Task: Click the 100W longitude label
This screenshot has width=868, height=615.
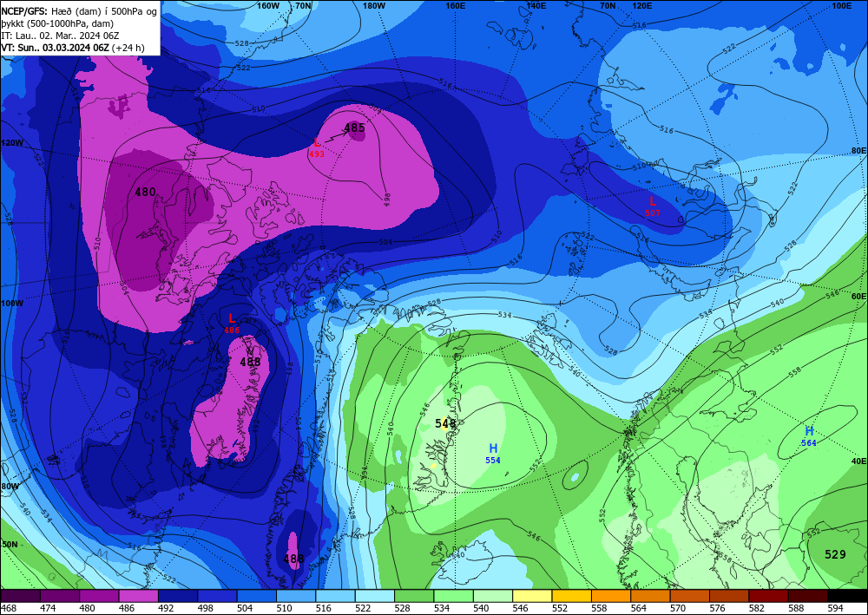Action: click(12, 304)
